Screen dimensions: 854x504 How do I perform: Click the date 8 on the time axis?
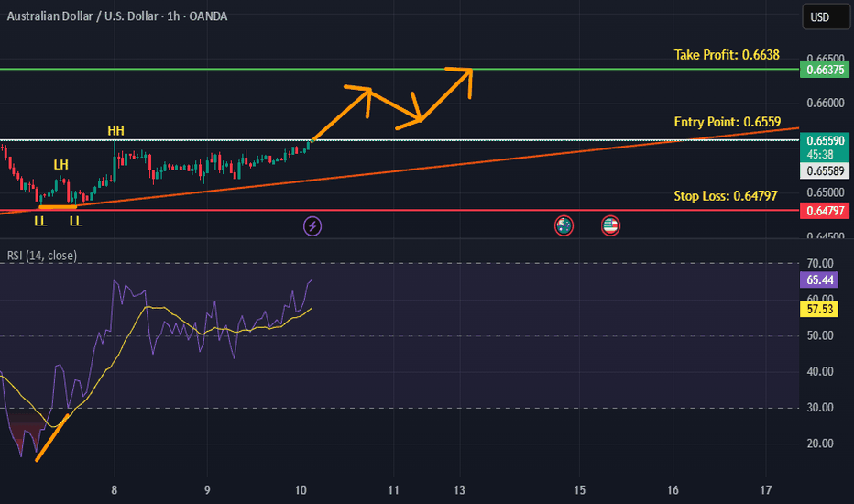[114, 490]
